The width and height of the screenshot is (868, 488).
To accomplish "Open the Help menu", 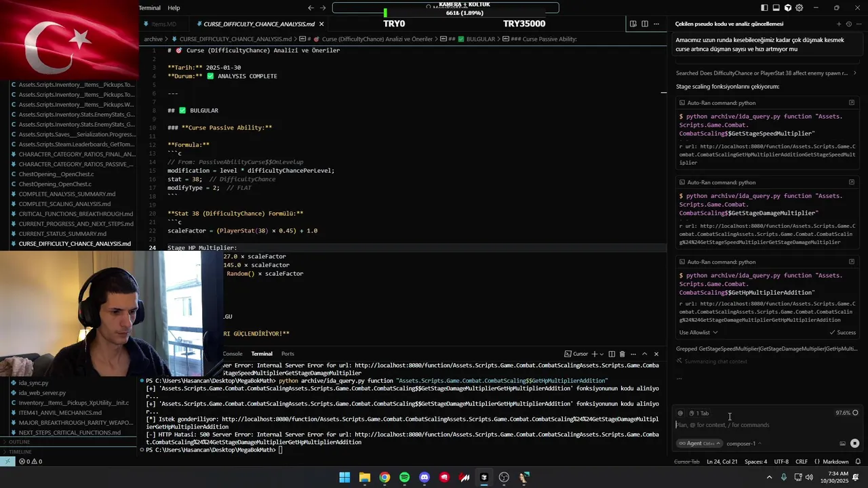I will tap(174, 7).
